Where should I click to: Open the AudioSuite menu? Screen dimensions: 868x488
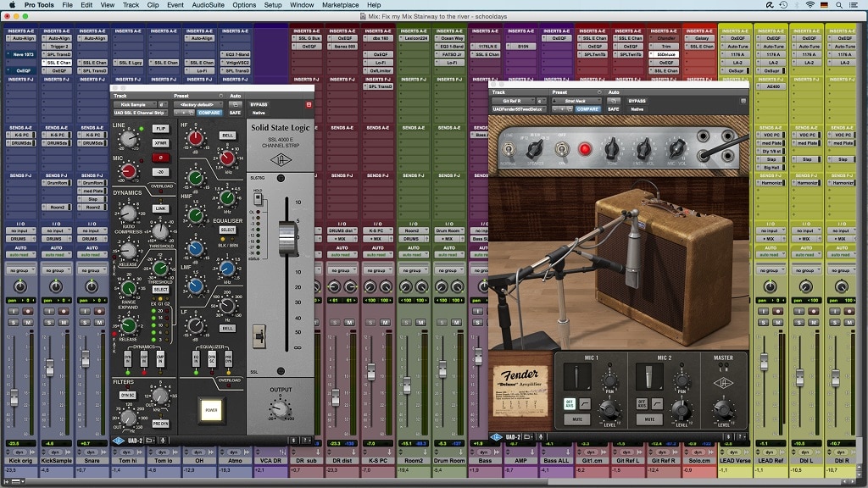point(209,5)
